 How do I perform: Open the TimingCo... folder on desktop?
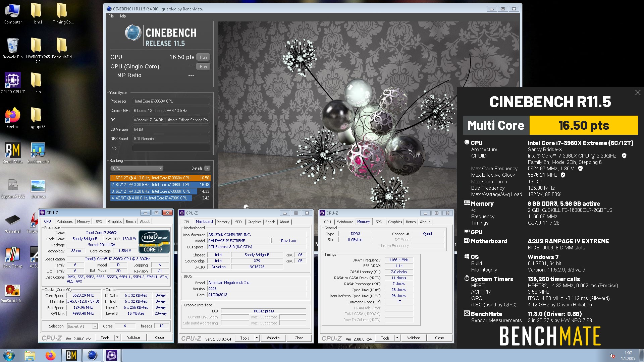(63, 13)
